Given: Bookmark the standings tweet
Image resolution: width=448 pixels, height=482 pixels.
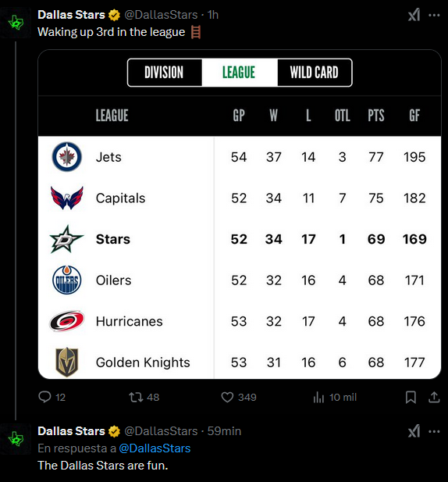Looking at the screenshot, I should (x=411, y=397).
